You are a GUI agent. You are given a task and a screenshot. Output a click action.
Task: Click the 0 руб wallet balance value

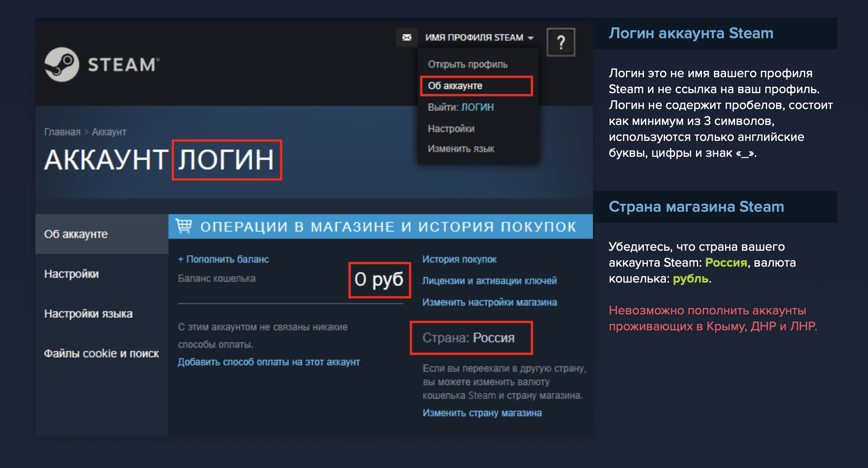point(379,279)
